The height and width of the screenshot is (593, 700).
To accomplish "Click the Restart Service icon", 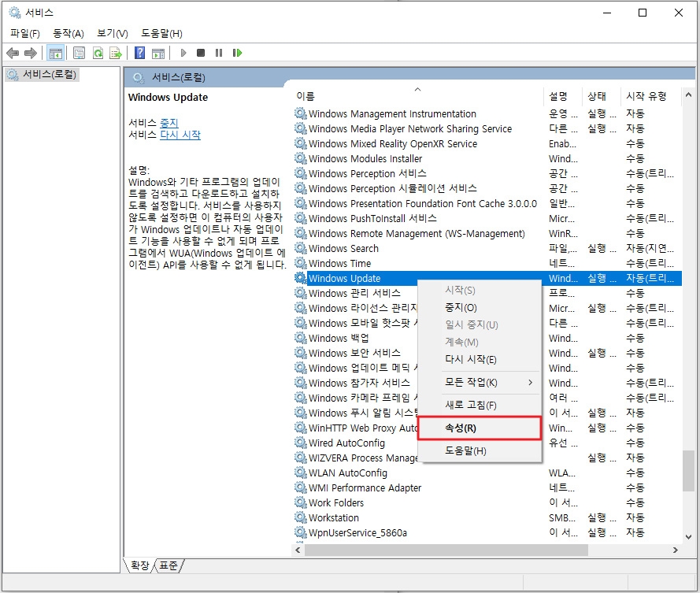I will pyautogui.click(x=237, y=53).
